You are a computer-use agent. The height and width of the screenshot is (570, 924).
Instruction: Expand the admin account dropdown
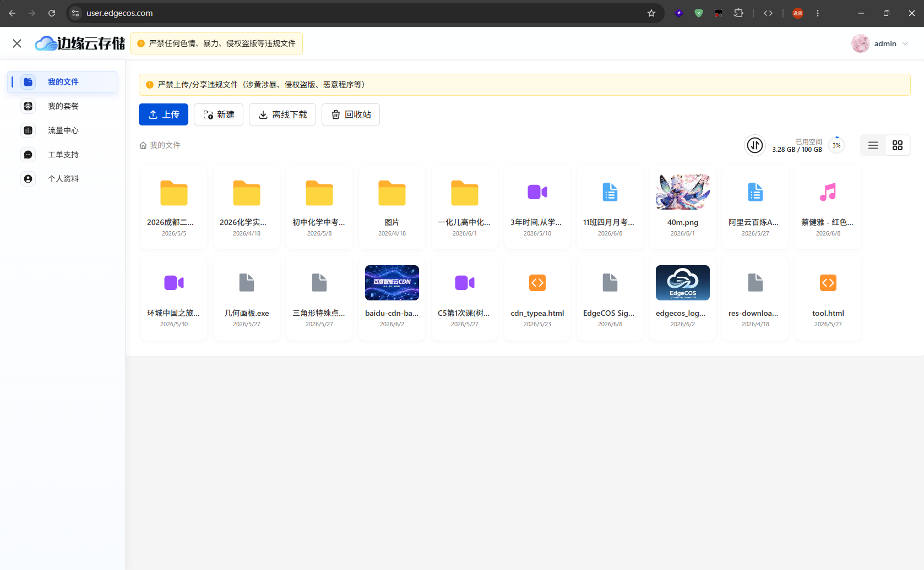pos(905,43)
